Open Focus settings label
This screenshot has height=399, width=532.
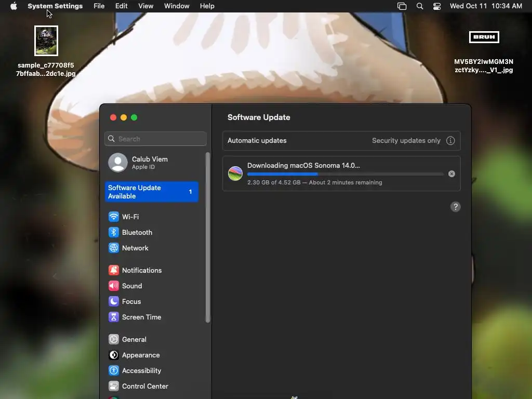point(131,301)
